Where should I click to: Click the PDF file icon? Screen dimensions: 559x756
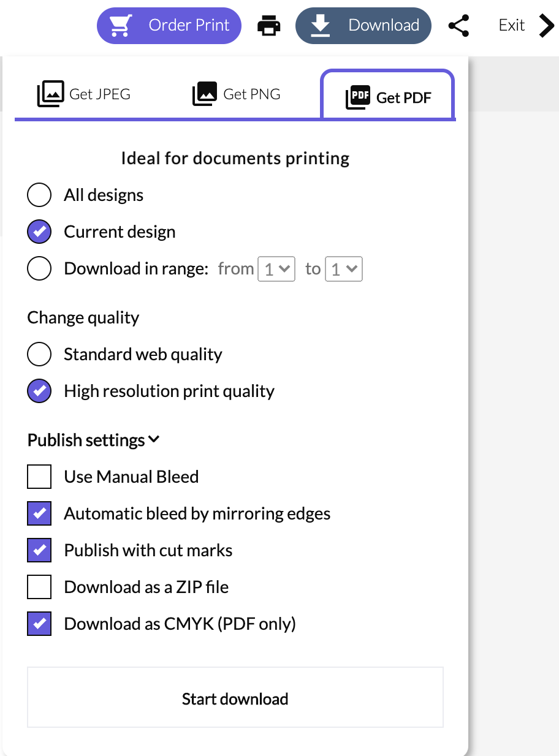(358, 97)
